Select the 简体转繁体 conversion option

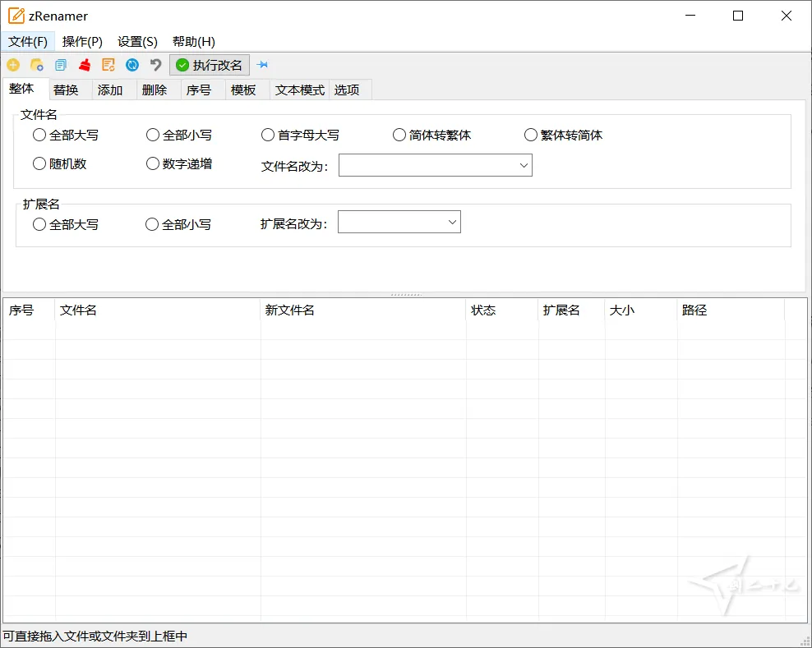(399, 135)
